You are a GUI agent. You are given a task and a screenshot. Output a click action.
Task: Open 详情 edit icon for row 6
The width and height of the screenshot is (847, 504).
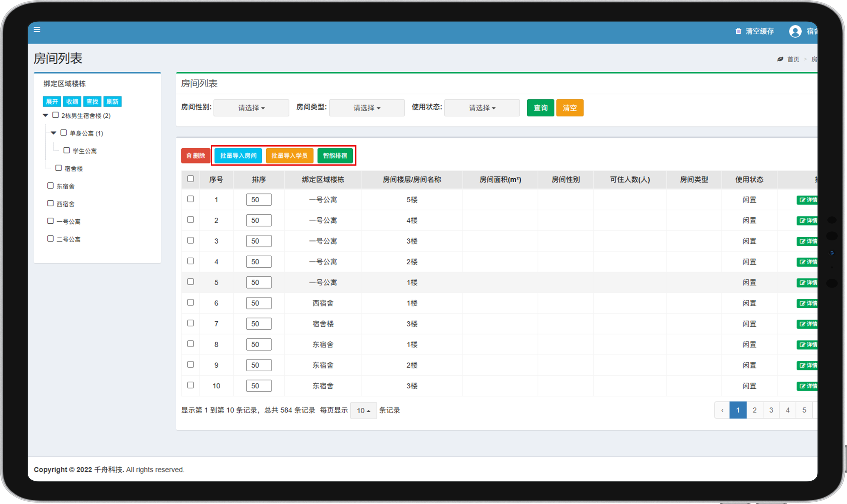click(x=803, y=303)
